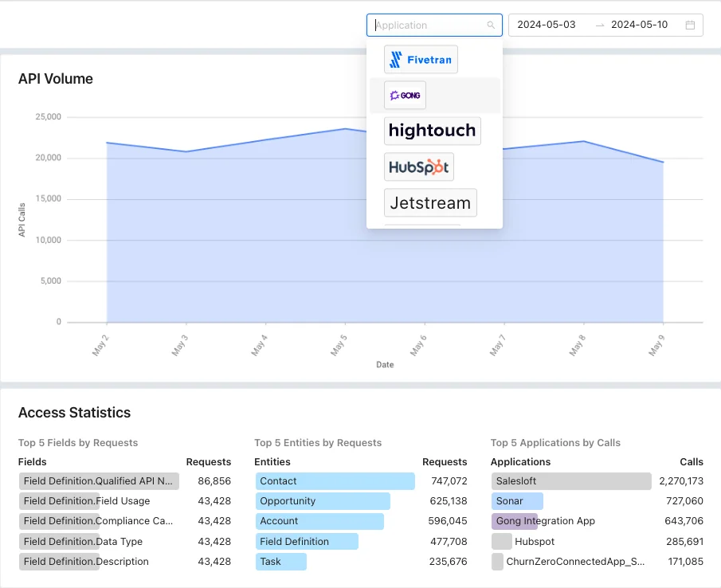
Task: Select the ChurnZeroConnectedApp_S... row
Action: coord(597,562)
